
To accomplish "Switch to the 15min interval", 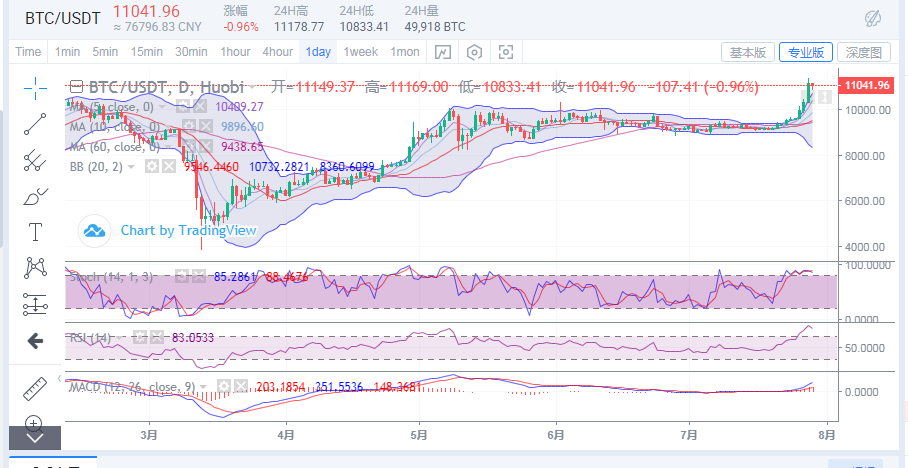I will click(x=147, y=52).
